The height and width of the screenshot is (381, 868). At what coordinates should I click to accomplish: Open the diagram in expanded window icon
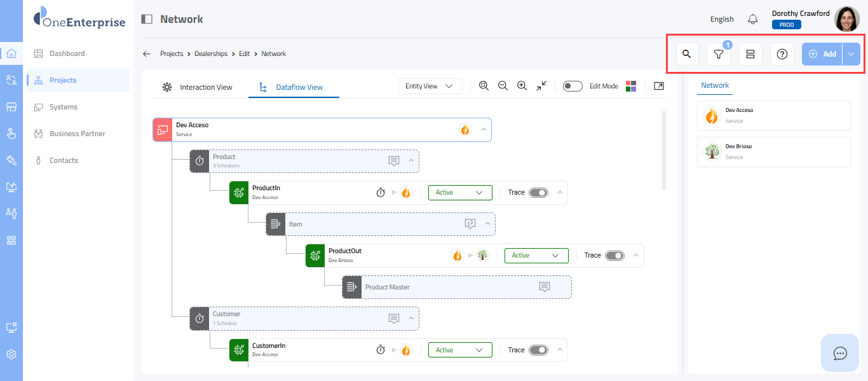[x=659, y=86]
